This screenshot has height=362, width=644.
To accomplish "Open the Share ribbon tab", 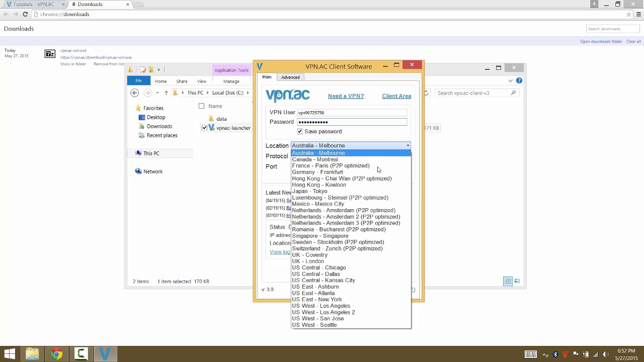I will 182,81.
